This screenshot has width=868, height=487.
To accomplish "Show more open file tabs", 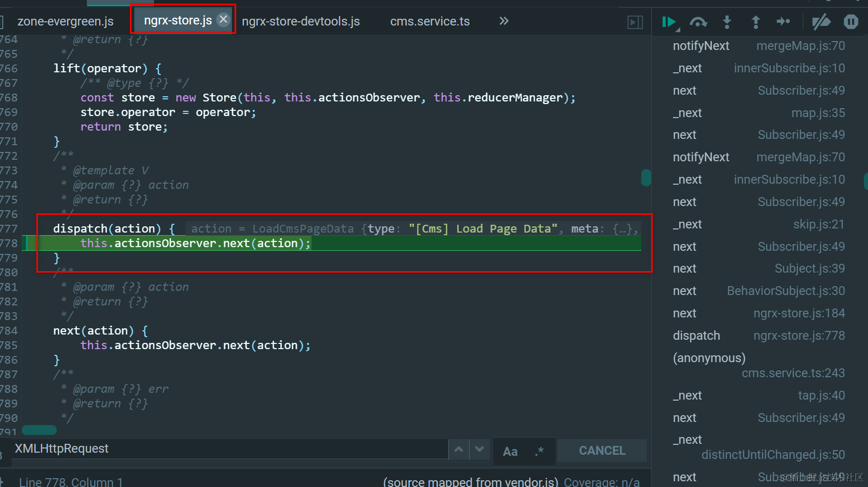I will (x=503, y=21).
